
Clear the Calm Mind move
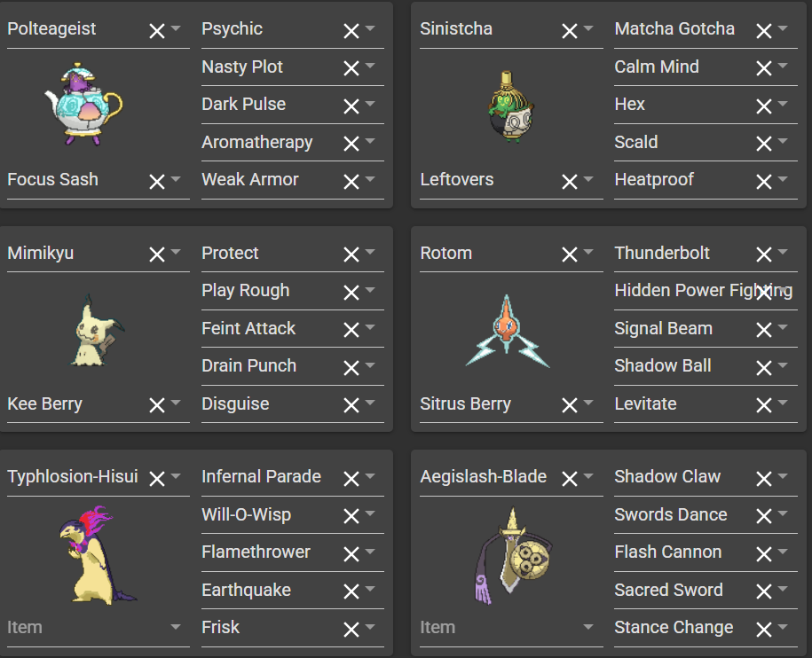764,68
